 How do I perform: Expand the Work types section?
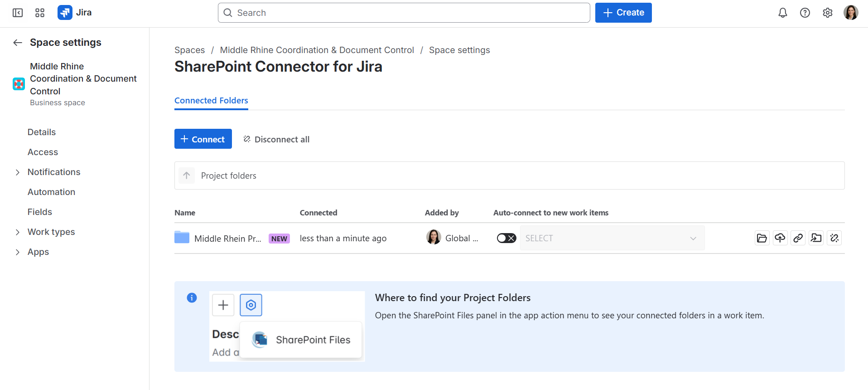pos(18,232)
